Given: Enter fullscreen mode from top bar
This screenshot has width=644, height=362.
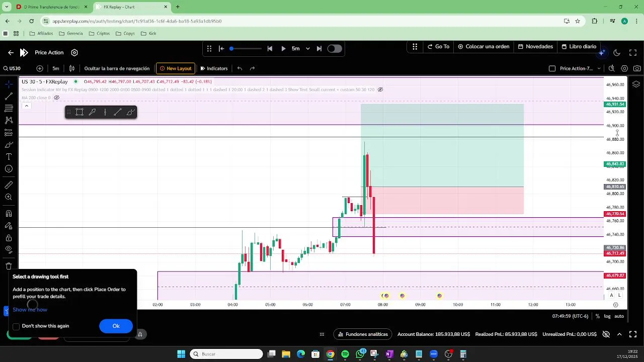Looking at the screenshot, I should pos(633,52).
